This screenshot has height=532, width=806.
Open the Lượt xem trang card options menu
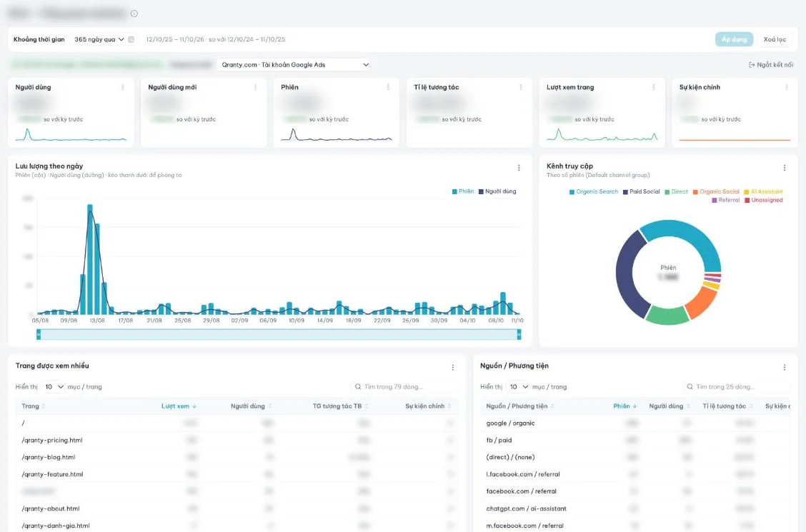(653, 87)
